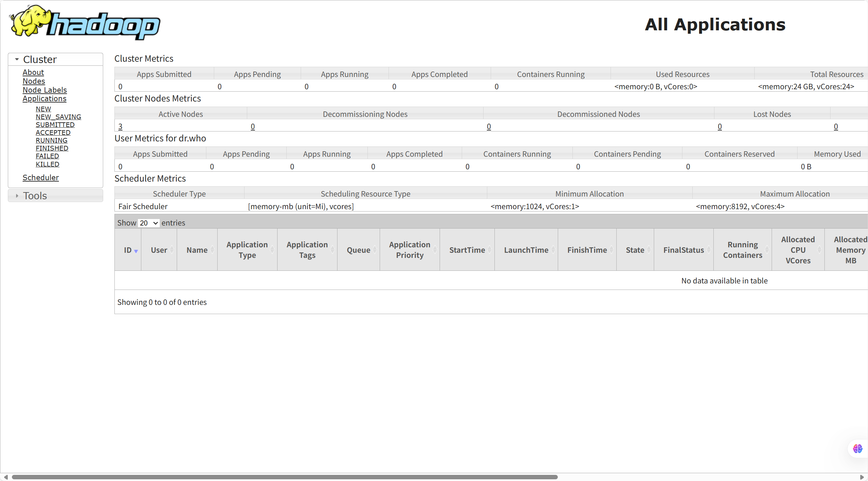The image size is (868, 481).
Task: Sort table by StartTime column
Action: pyautogui.click(x=467, y=250)
